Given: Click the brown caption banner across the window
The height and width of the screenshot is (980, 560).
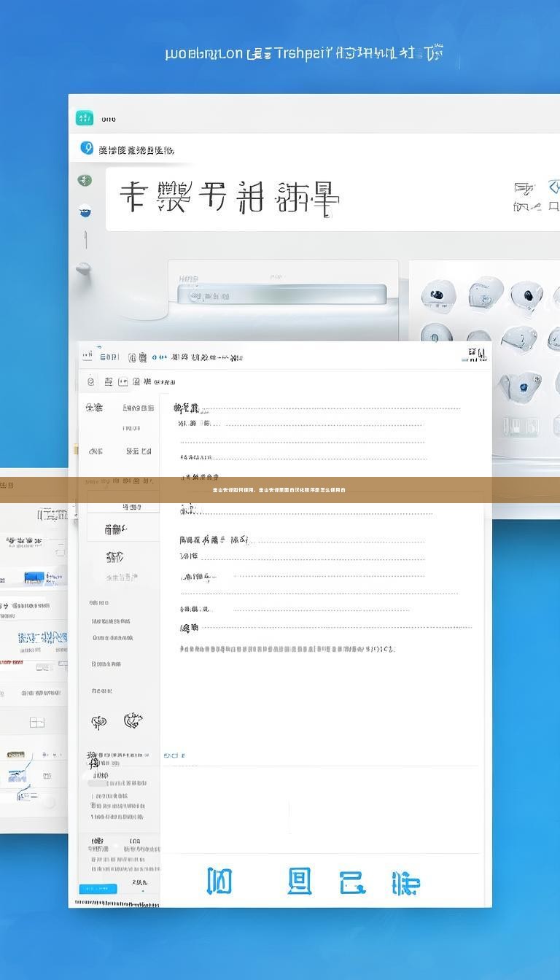Looking at the screenshot, I should [280, 490].
